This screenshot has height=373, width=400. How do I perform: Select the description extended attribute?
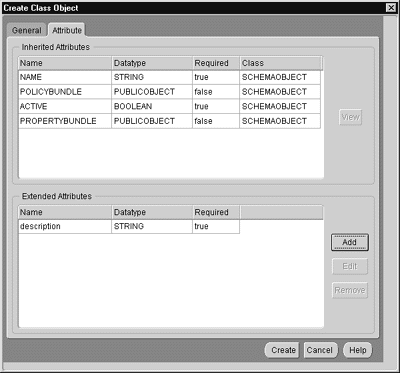[129, 226]
